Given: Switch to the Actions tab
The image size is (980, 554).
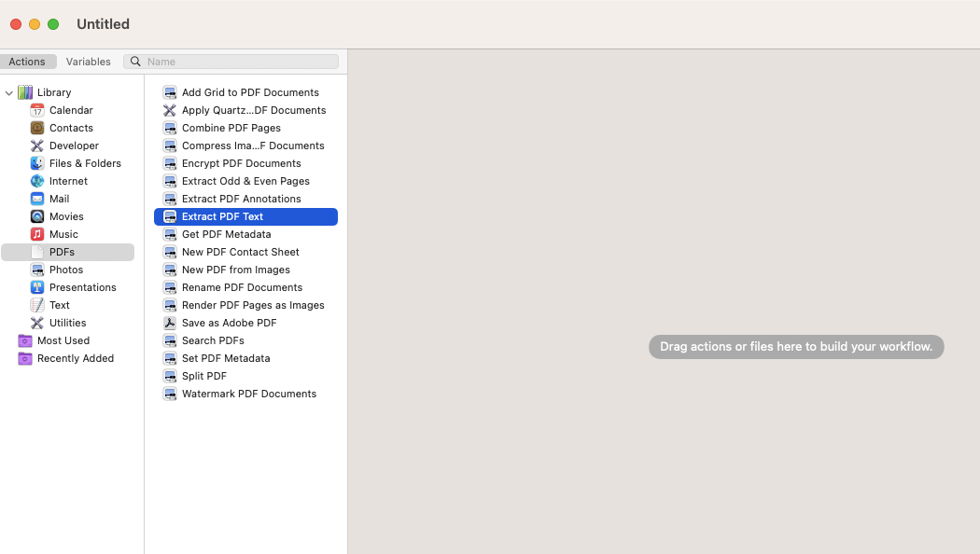Looking at the screenshot, I should (x=27, y=62).
